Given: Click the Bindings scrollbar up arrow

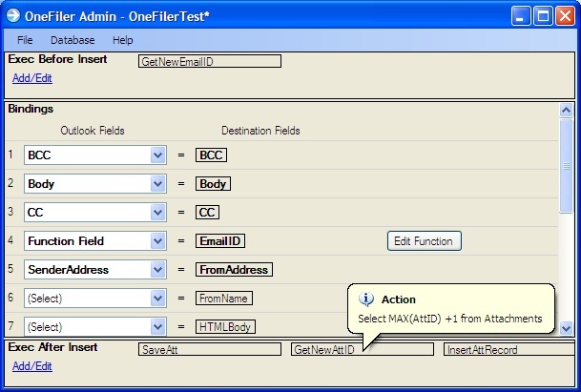Looking at the screenshot, I should point(566,111).
